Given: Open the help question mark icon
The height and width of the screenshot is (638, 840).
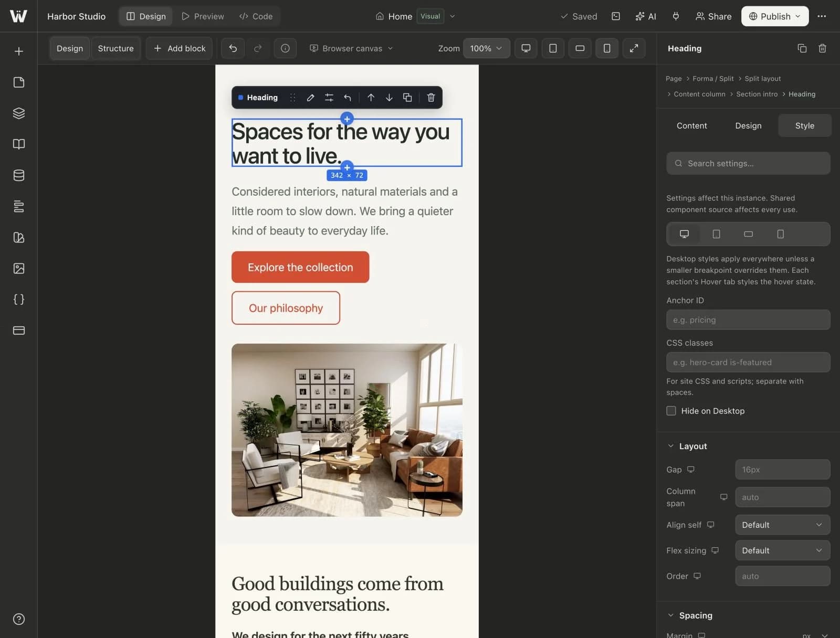Looking at the screenshot, I should click(19, 619).
